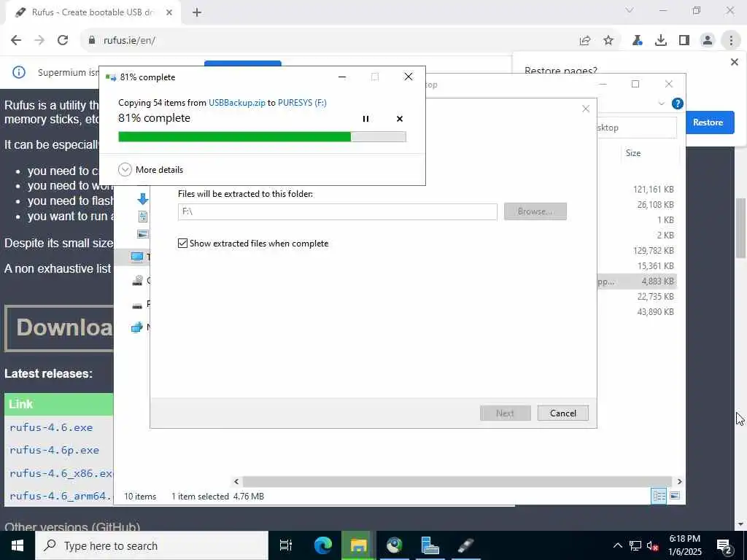Select the file sized 26,108 KB

pyautogui.click(x=656, y=205)
